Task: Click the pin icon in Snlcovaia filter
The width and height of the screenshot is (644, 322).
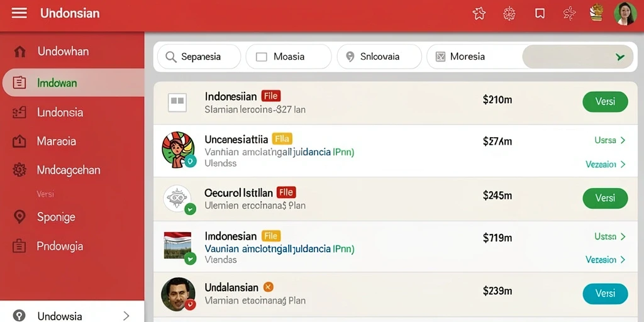Action: pos(350,57)
